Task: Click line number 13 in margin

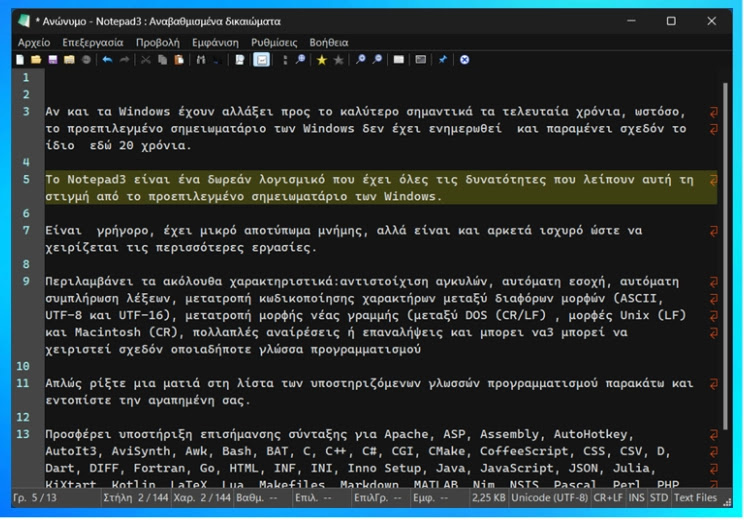Action: (23, 434)
